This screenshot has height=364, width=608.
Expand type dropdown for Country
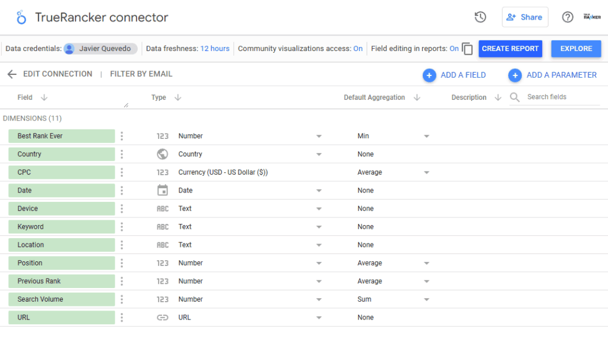(x=319, y=154)
